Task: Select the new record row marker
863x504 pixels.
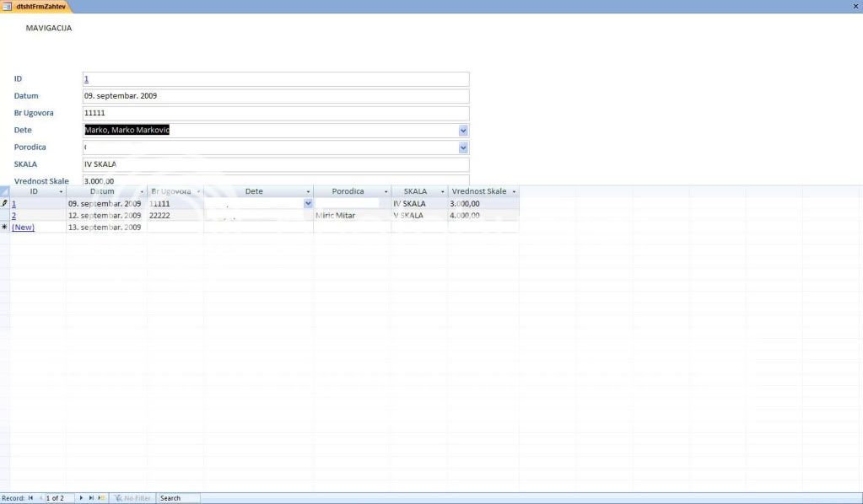Action: pyautogui.click(x=5, y=228)
